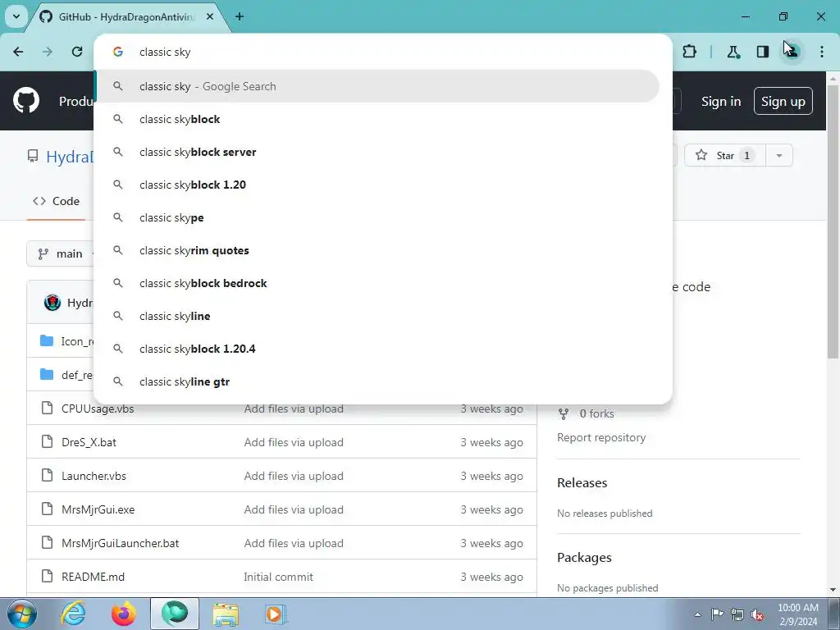Click the Hydra author avatar

coord(52,303)
